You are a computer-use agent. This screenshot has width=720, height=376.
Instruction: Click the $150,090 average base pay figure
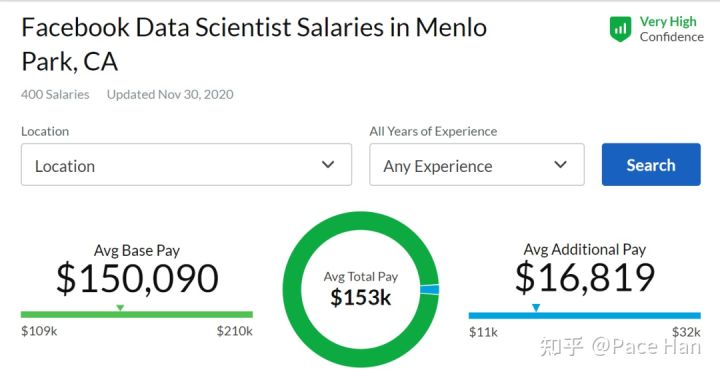coord(137,279)
